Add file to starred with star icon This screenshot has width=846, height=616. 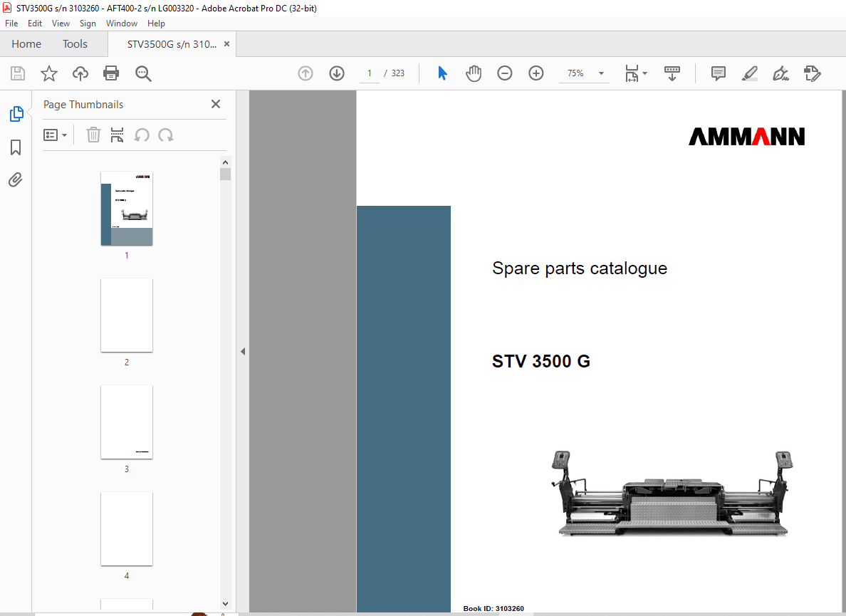click(x=49, y=73)
